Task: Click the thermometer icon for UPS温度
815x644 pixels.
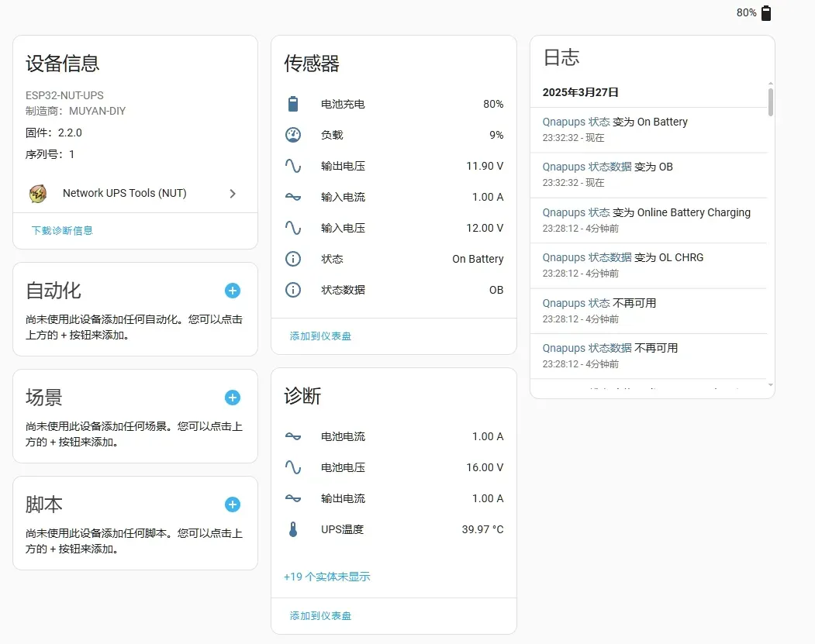Action: coord(292,530)
